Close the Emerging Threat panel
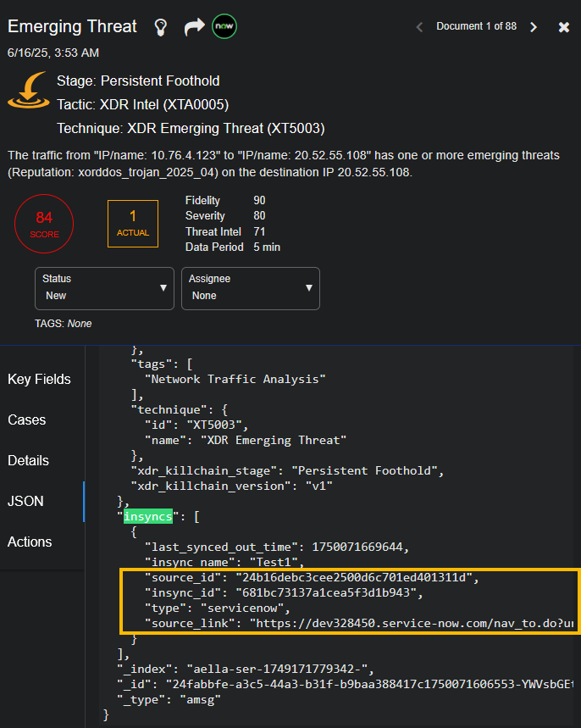581x728 pixels. [x=564, y=27]
